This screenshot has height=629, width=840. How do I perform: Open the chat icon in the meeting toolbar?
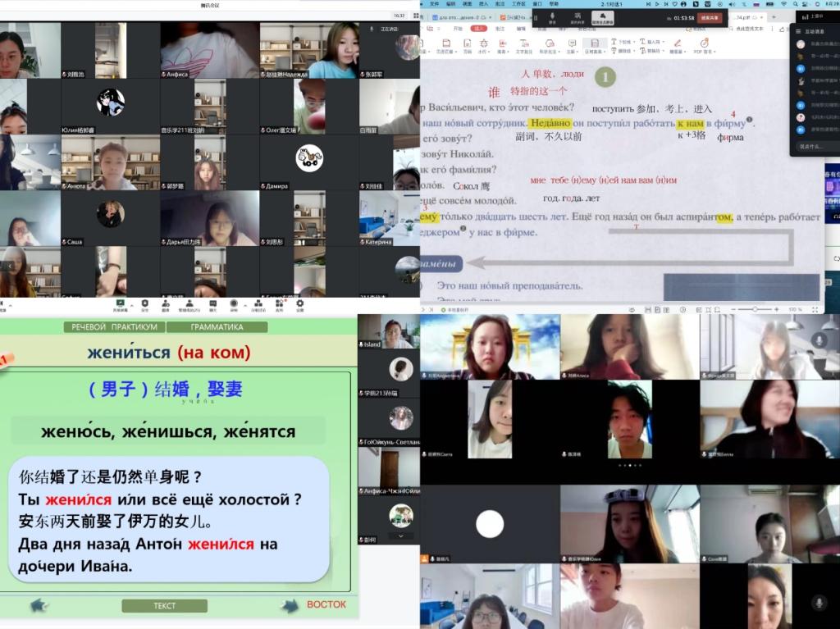pos(212,303)
